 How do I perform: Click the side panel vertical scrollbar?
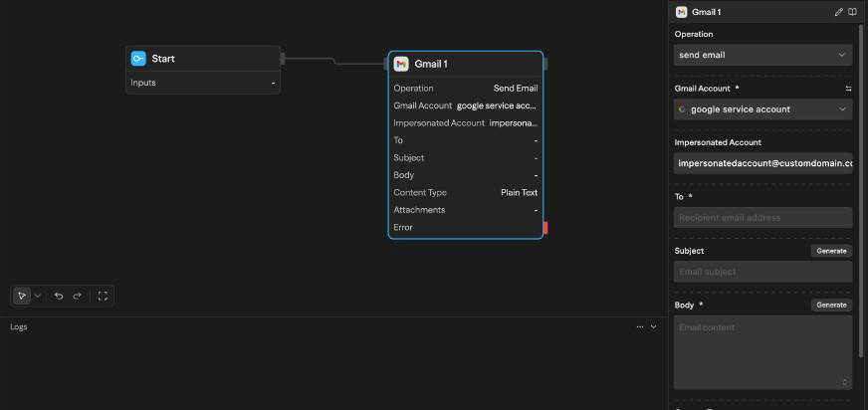coord(861,191)
